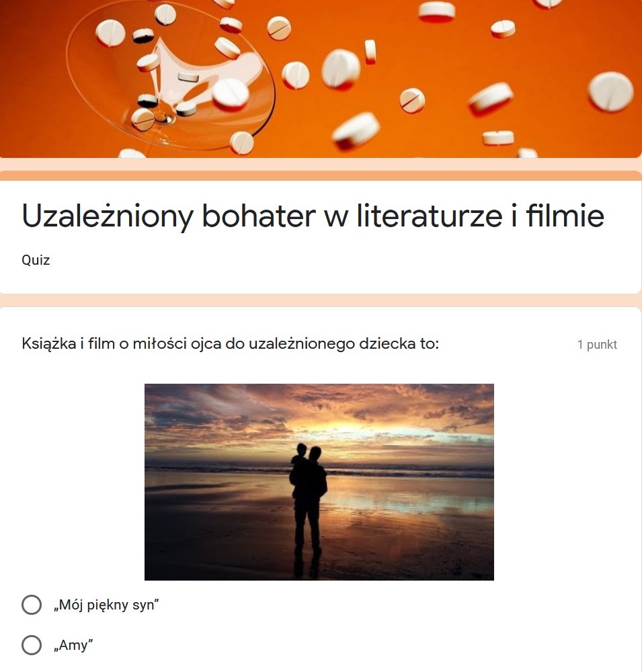Viewport: 642px width, 672px height.
Task: Click the form title Uzależniony bohater w literaturze i filmie
Action: (x=313, y=216)
